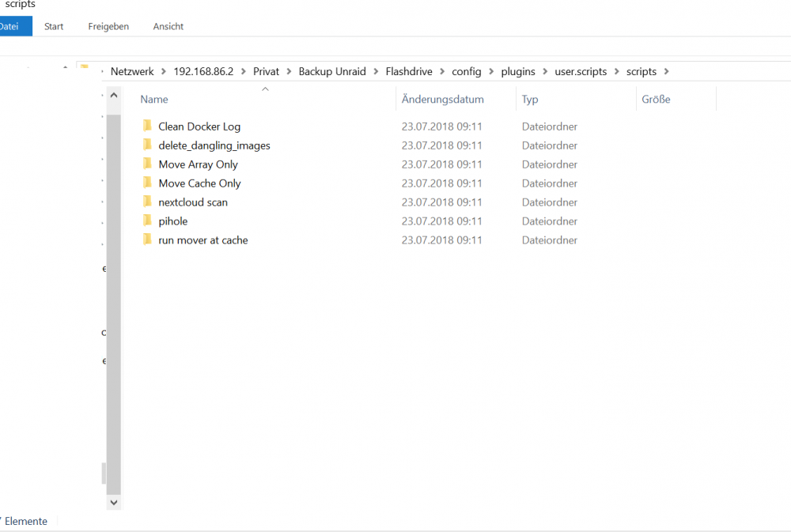
Task: Click the Move Cache Only folder icon
Action: coord(147,183)
